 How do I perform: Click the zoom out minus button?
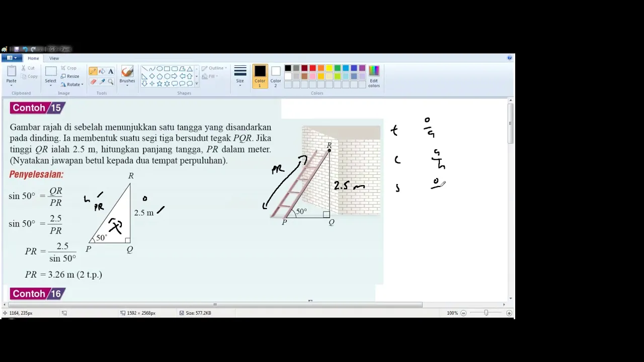coord(463,313)
